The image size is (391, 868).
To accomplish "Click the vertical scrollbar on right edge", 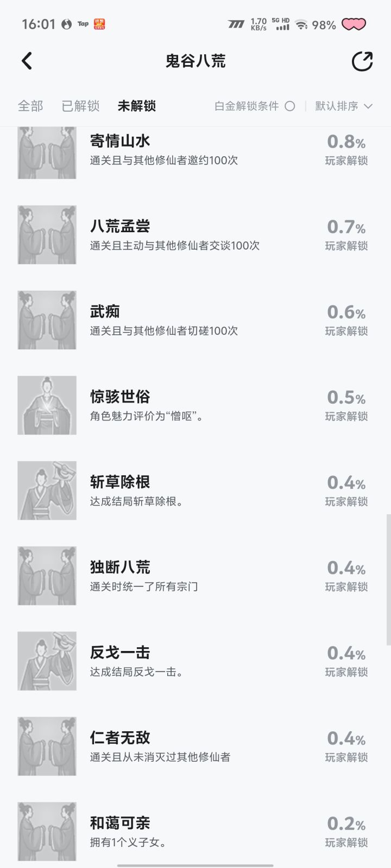I will tap(388, 579).
